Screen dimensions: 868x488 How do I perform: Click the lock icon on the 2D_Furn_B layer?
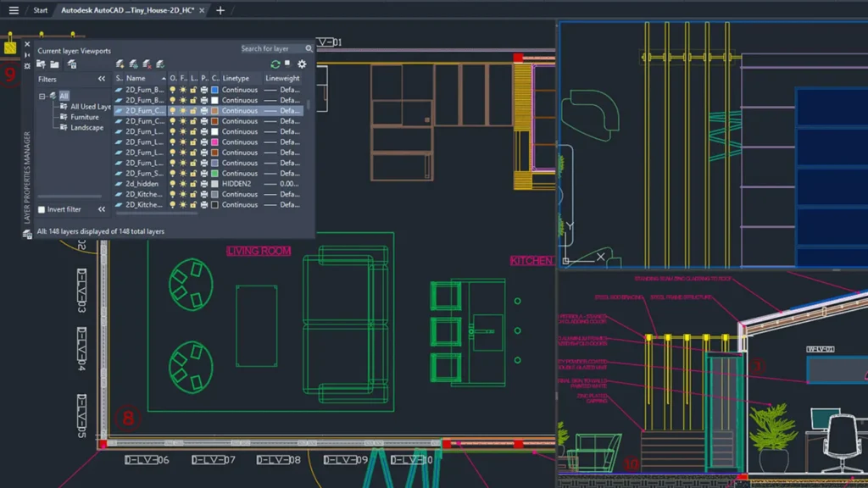tap(193, 88)
